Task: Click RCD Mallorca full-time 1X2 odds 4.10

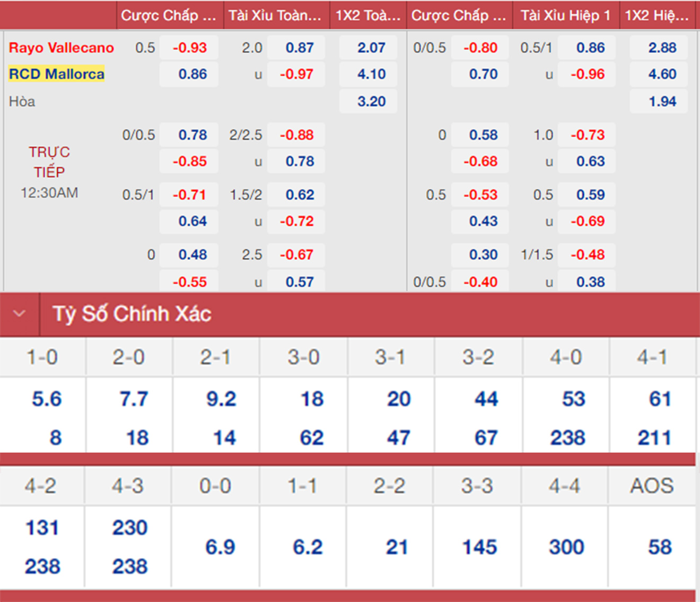Action: point(370,74)
